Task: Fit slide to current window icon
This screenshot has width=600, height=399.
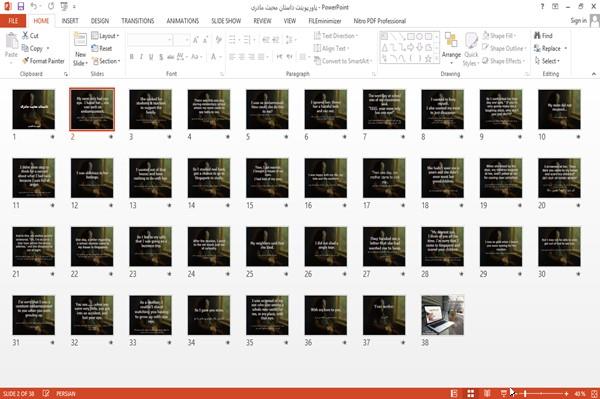Action: point(594,393)
